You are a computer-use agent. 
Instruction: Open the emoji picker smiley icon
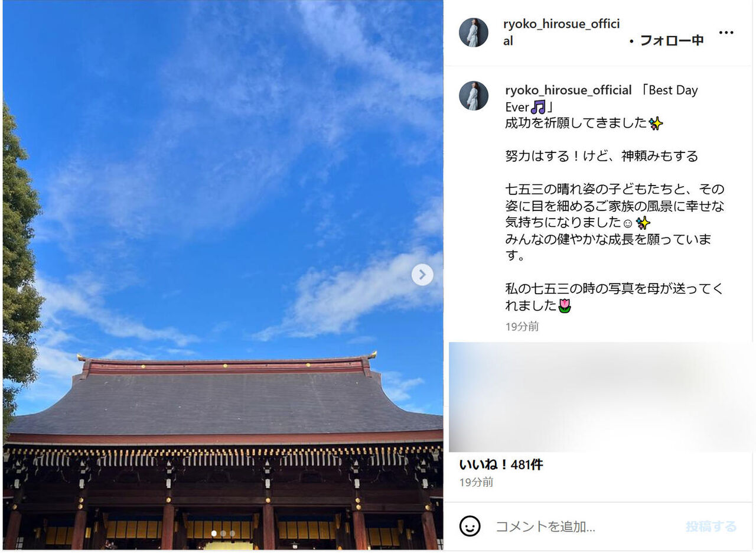pos(470,526)
